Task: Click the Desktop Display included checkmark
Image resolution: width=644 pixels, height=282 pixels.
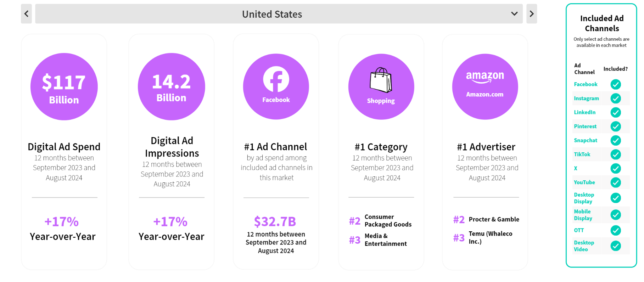Action: tap(616, 198)
